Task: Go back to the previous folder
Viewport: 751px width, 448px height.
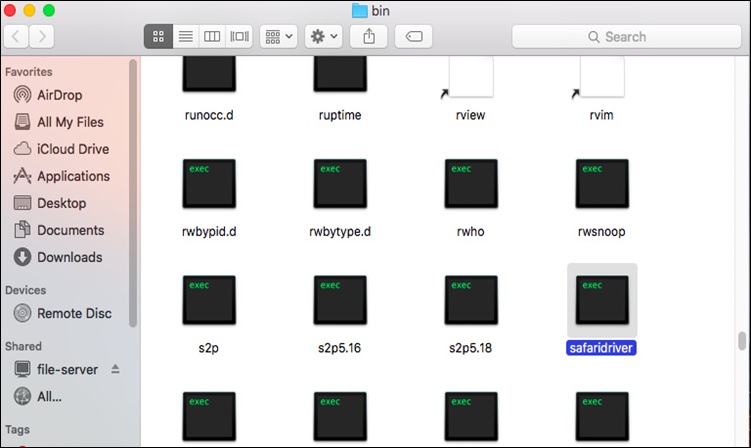Action: tap(16, 36)
